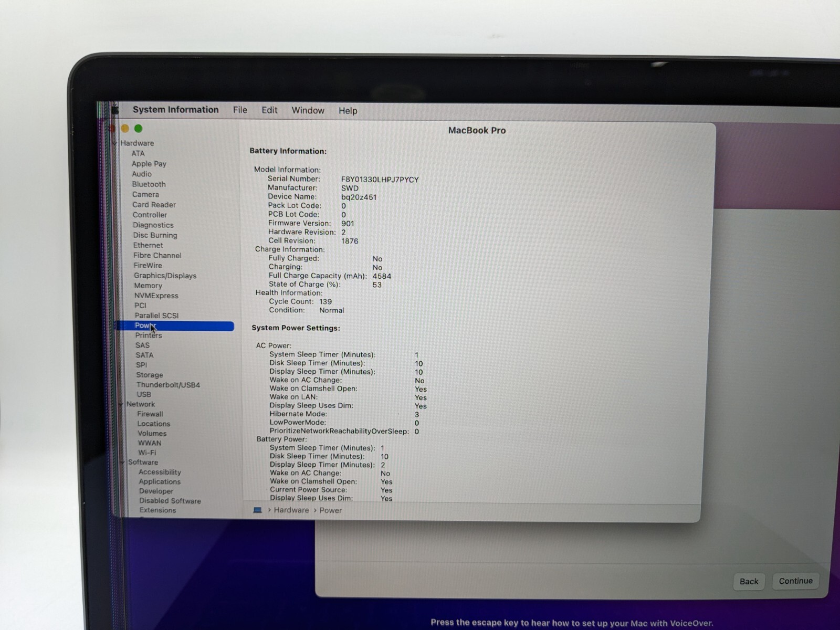Select Extensions under Software
Viewport: 840px width, 630px height.
click(x=157, y=510)
